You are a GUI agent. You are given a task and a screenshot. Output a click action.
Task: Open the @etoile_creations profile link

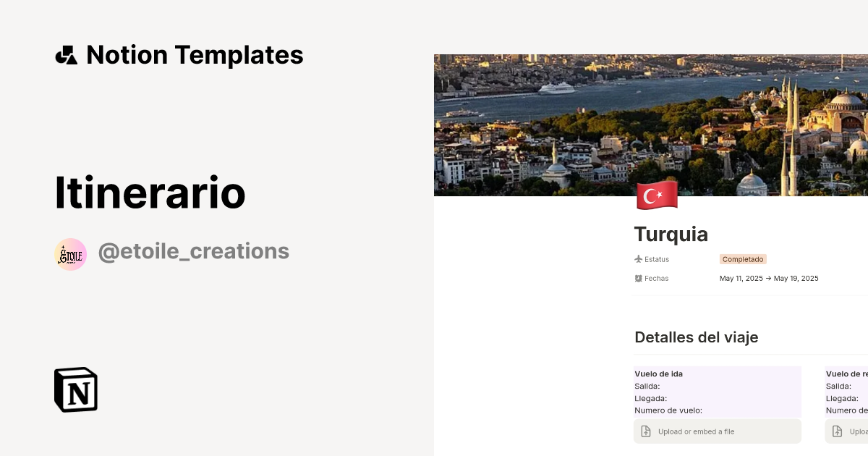(194, 250)
